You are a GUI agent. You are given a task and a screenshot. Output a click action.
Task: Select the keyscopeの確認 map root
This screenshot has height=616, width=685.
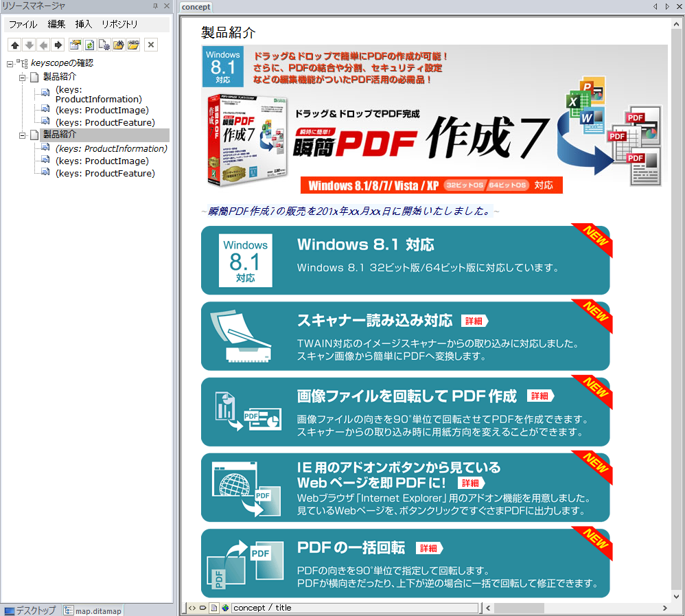62,63
